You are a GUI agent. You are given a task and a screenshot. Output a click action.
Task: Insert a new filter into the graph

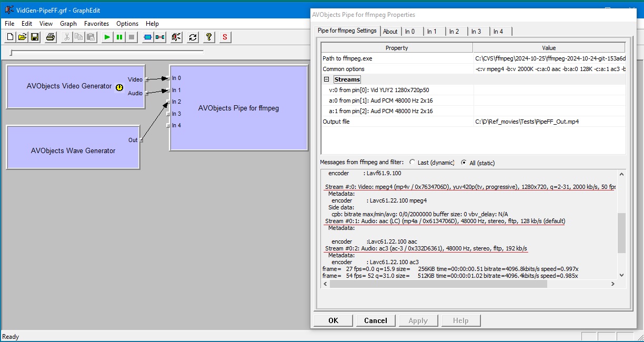148,37
